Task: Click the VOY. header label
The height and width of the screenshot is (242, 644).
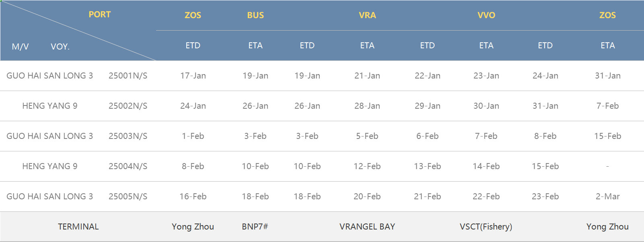Action: [x=60, y=47]
